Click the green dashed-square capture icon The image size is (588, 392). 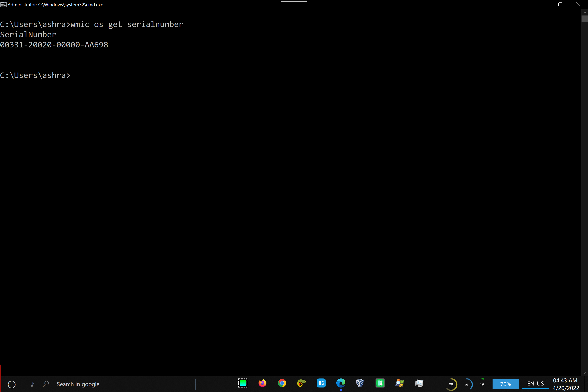click(x=243, y=383)
